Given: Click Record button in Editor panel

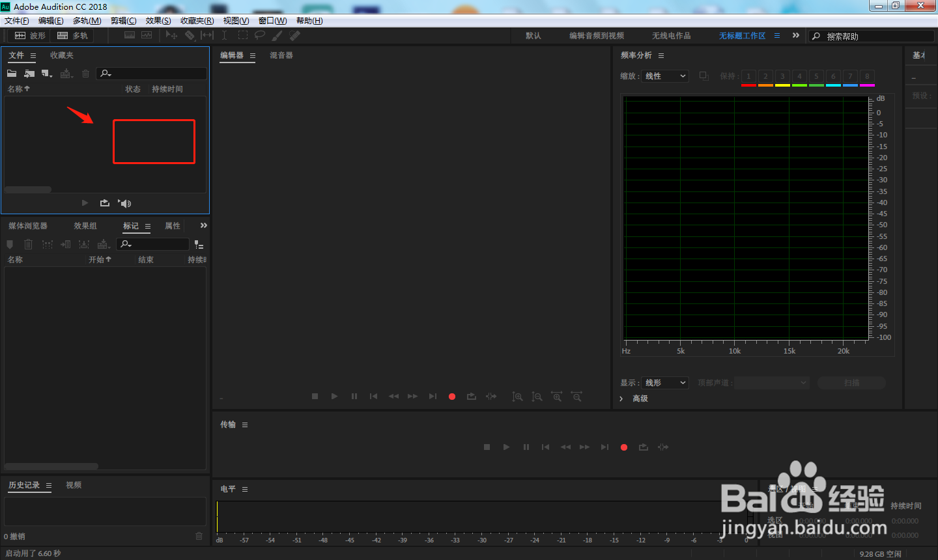Looking at the screenshot, I should pyautogui.click(x=452, y=397).
